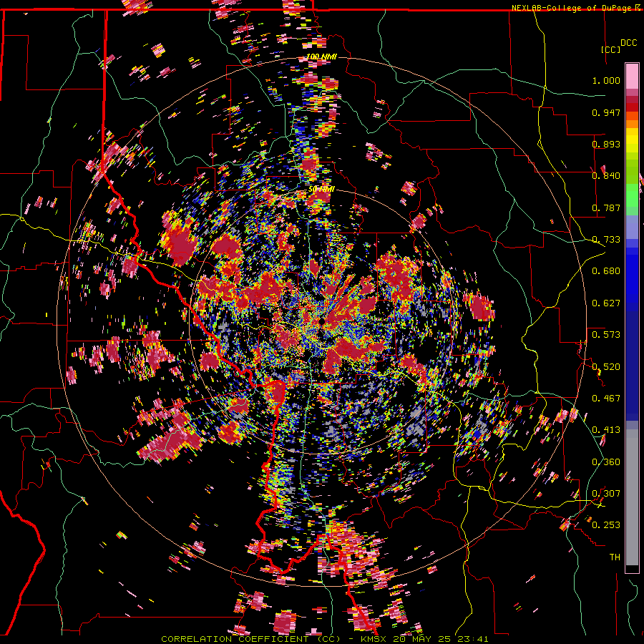Click the 100 NMI range ring label

321,57
